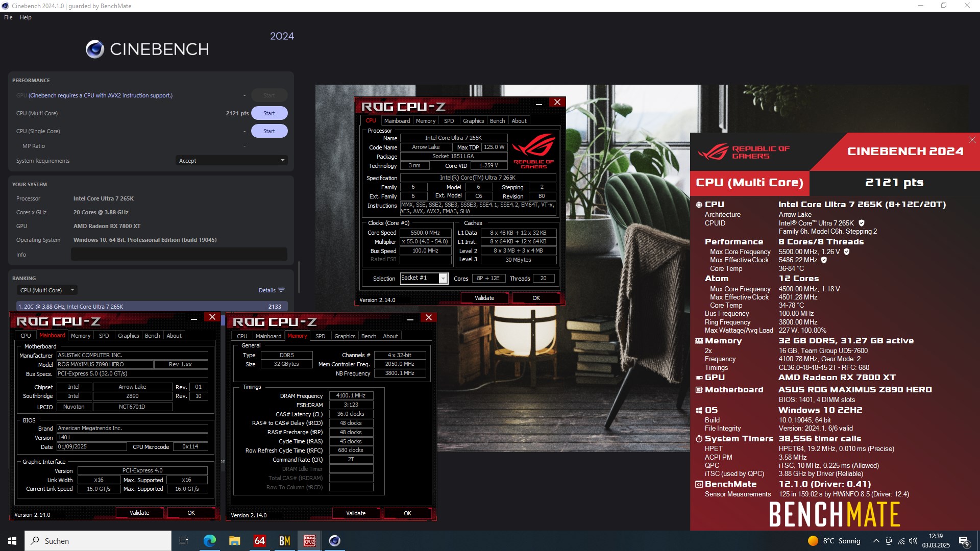The image size is (980, 551).
Task: Minimize the ROG CPU-Z CPU window
Action: click(538, 104)
